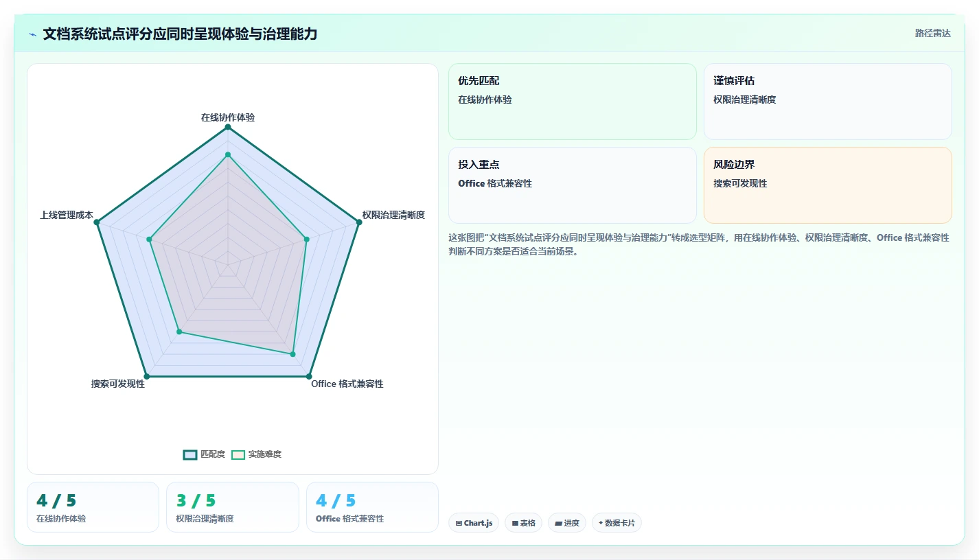
Task: Click the 在线协作体验 radar axis label
Action: click(x=228, y=117)
